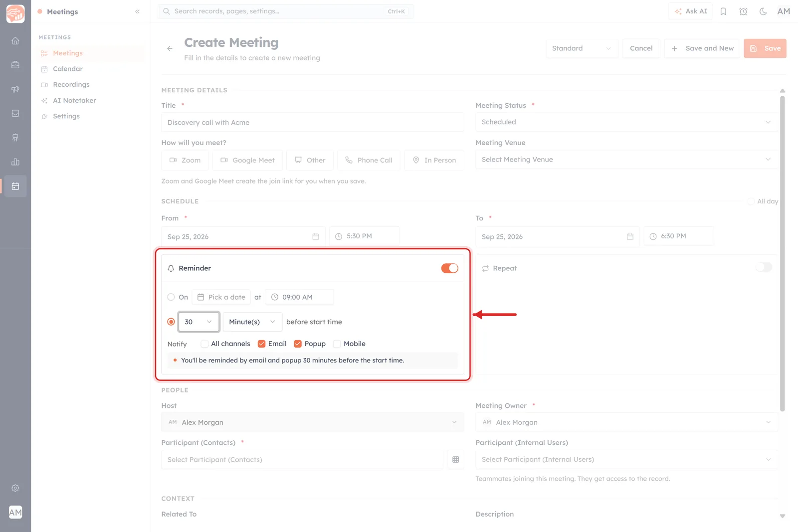Image resolution: width=798 pixels, height=532 pixels.
Task: Open the From date calendar icon
Action: coord(316,237)
